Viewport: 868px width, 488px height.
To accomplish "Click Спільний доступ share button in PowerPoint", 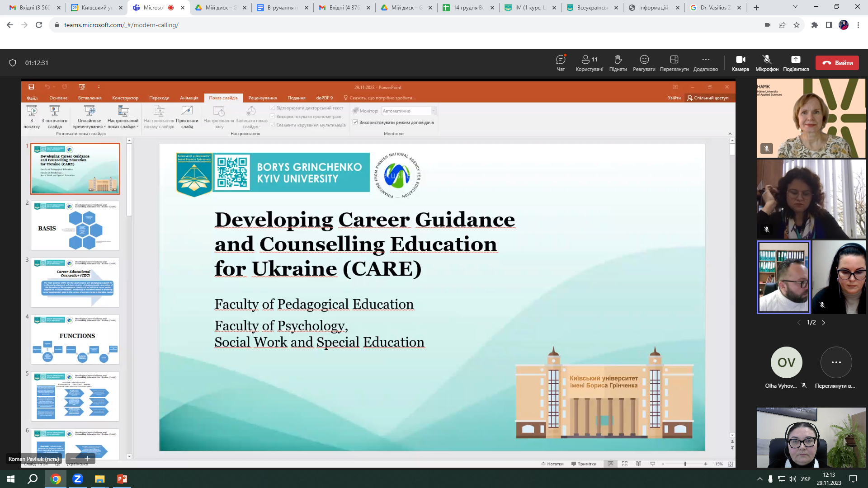I will [708, 98].
